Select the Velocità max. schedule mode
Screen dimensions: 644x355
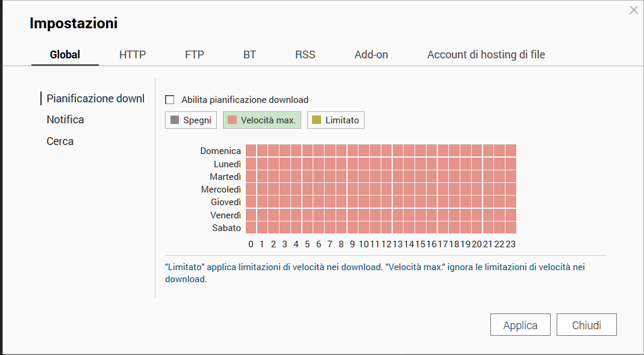(x=262, y=120)
